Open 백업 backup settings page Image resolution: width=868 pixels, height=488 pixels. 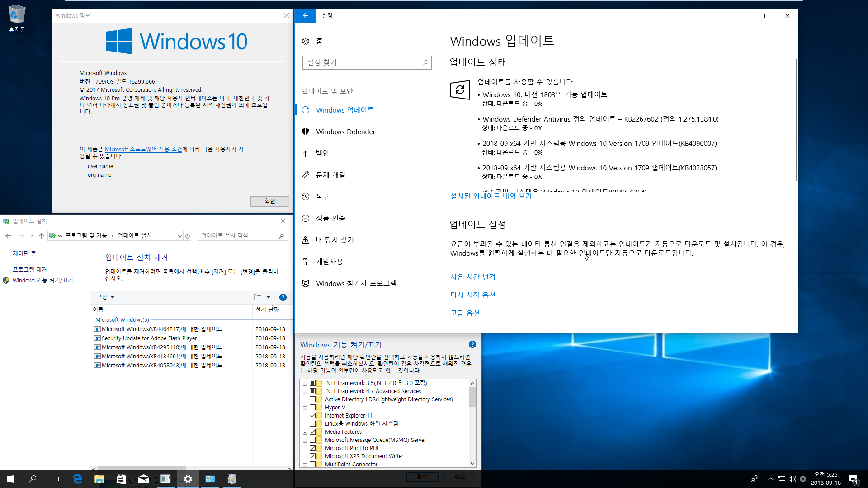pos(322,153)
